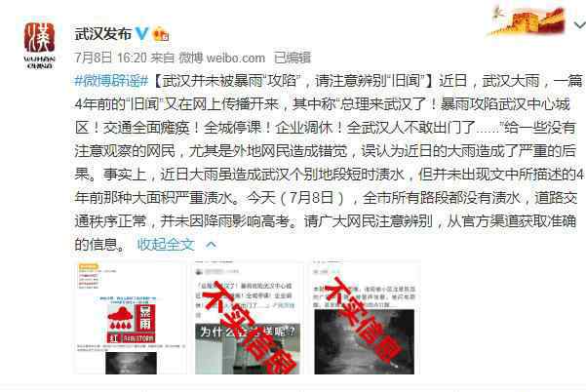
Task: Open the 武汉发布 username profile link
Action: (x=103, y=34)
